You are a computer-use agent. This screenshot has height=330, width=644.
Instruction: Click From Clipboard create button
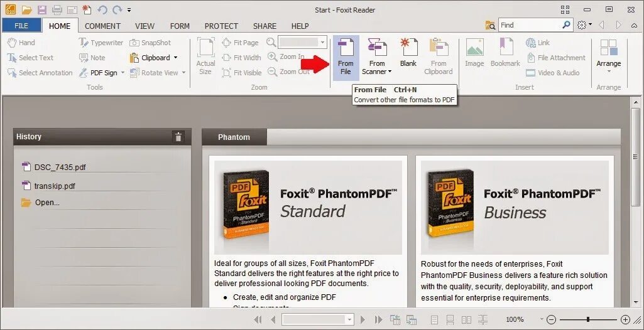(438, 57)
